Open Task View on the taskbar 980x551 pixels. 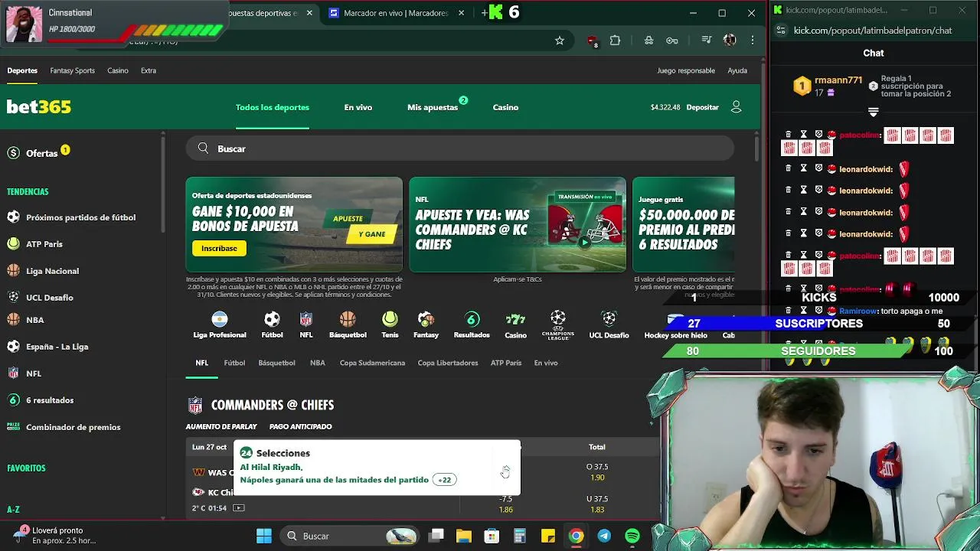coord(436,536)
